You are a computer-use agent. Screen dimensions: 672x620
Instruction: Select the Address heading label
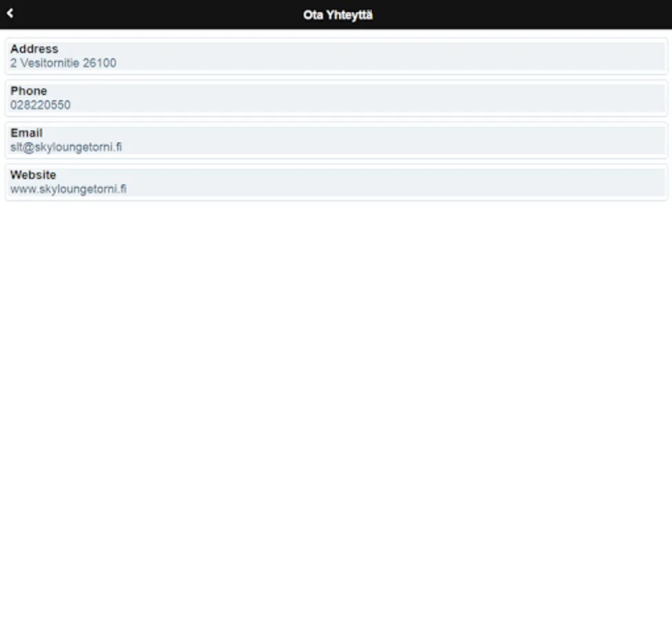tap(34, 49)
